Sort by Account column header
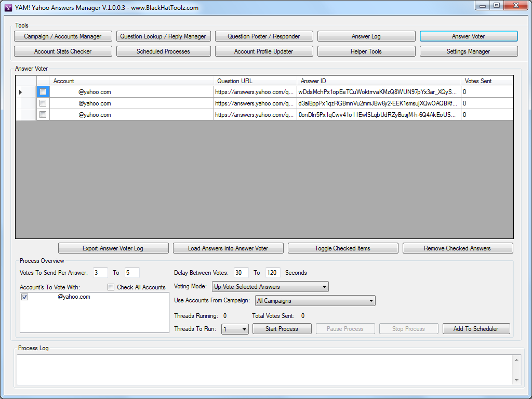This screenshot has height=399, width=532. point(131,81)
